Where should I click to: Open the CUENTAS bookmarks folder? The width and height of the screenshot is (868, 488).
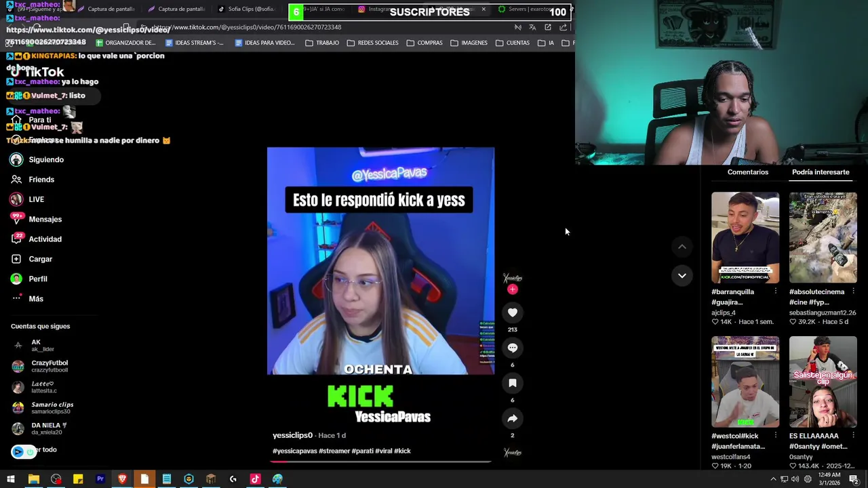513,43
